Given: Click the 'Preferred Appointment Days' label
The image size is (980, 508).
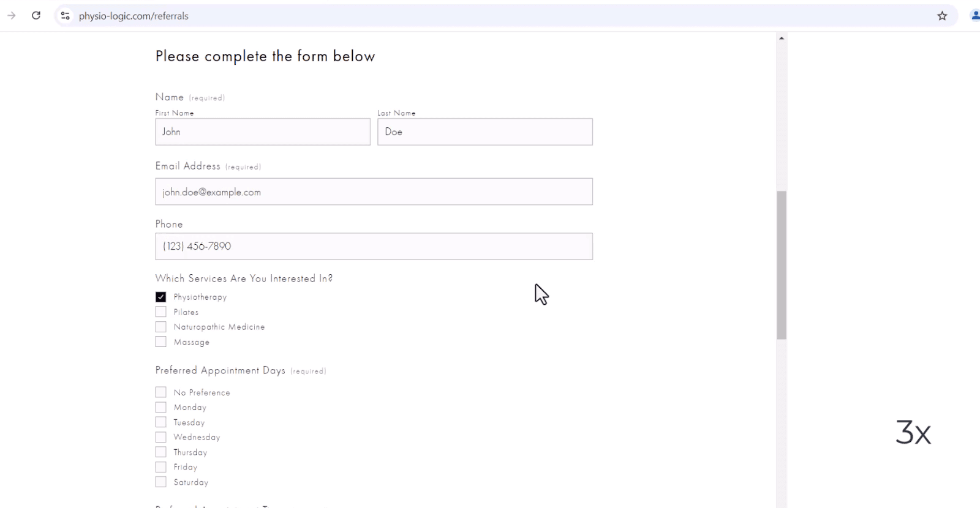Looking at the screenshot, I should [221, 370].
